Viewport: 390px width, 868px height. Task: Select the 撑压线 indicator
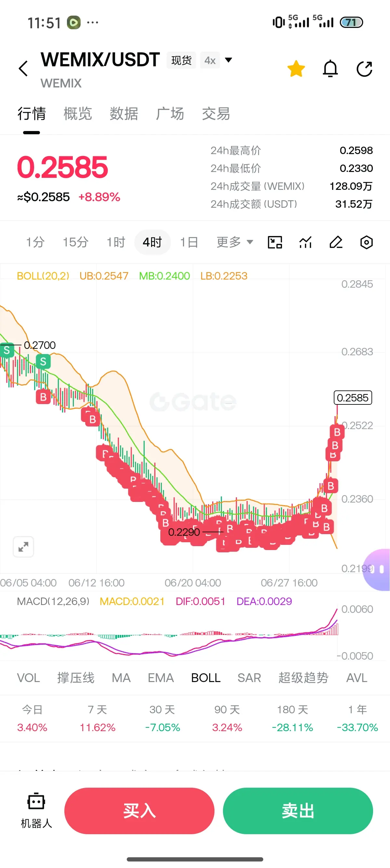click(x=76, y=677)
